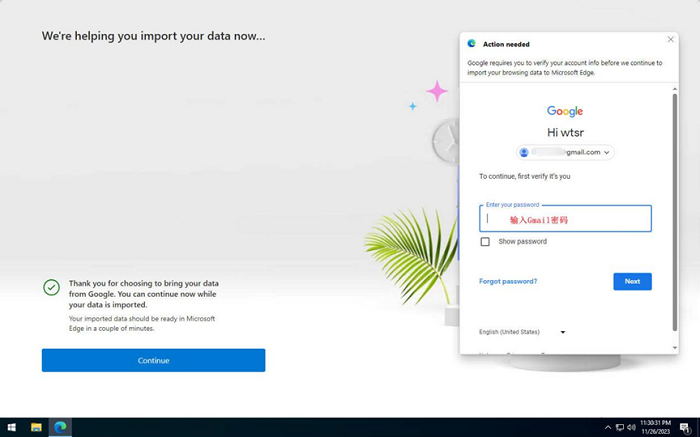Click the 'Hi wtsr' greeting text

565,133
